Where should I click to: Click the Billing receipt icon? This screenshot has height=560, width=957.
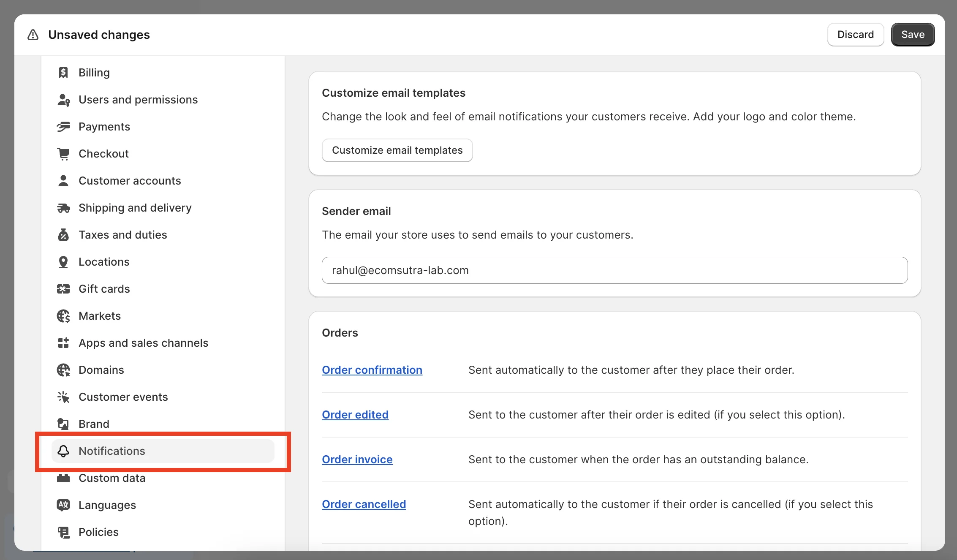63,73
